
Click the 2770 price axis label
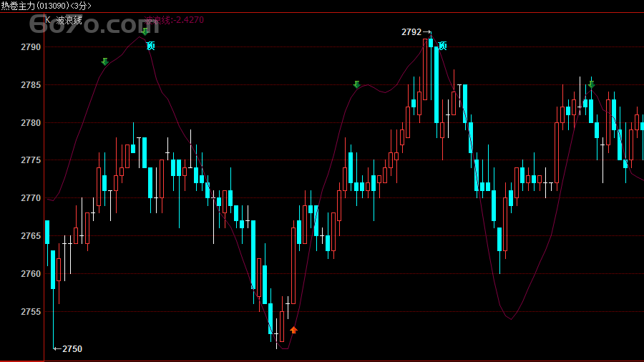click(x=31, y=198)
